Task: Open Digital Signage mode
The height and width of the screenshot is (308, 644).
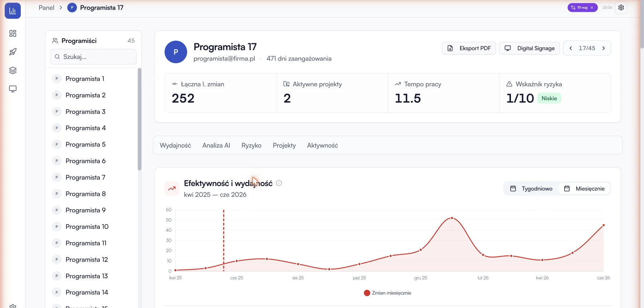Action: (530, 48)
